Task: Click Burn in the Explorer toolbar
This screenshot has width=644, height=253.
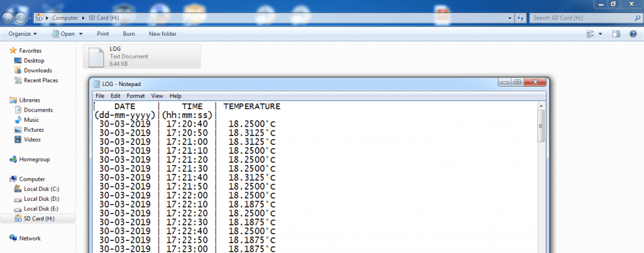Action: point(129,34)
